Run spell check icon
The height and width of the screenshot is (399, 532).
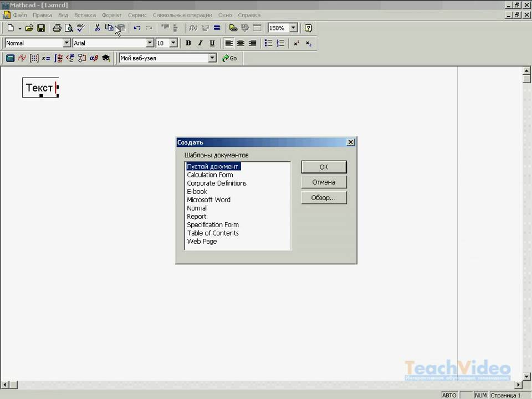coord(81,28)
